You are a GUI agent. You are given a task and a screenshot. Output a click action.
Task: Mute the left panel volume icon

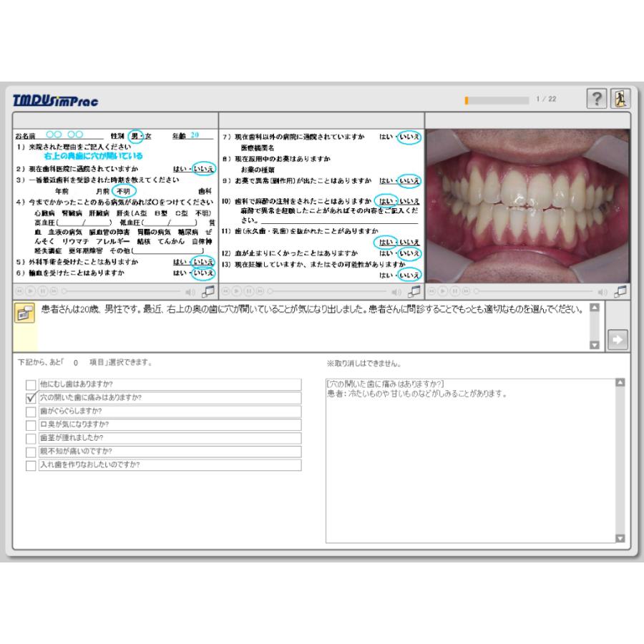tap(190, 292)
